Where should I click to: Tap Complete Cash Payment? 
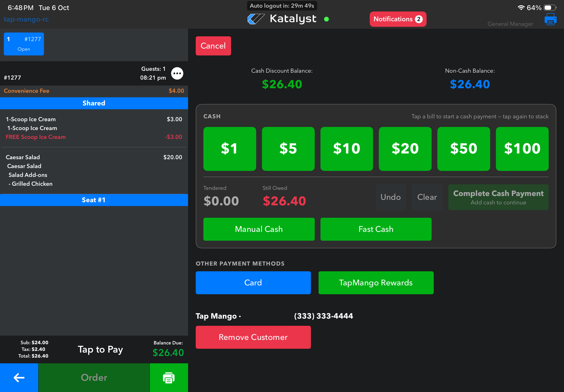[x=498, y=197]
